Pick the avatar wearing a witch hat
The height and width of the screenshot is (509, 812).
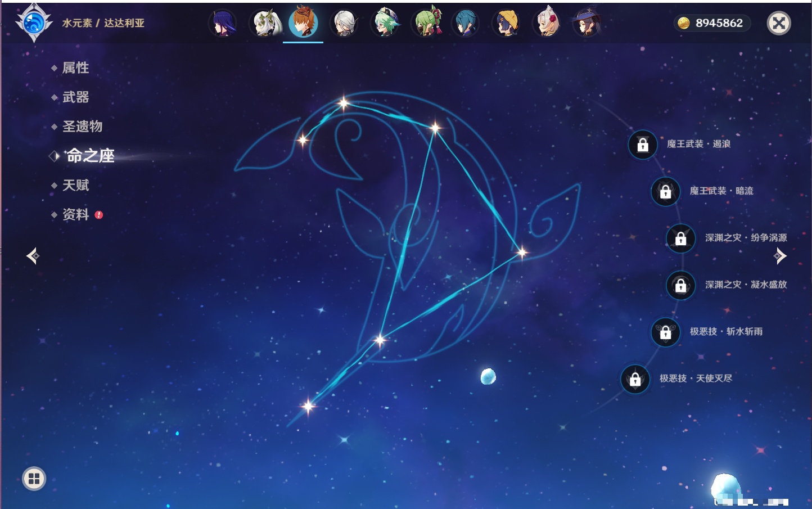pyautogui.click(x=586, y=24)
